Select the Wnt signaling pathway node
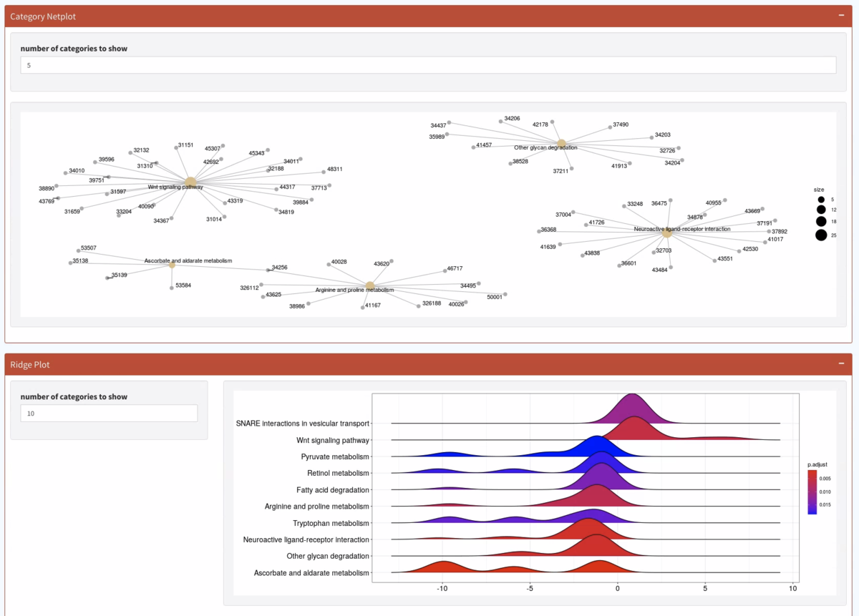The width and height of the screenshot is (859, 616). coord(190,182)
